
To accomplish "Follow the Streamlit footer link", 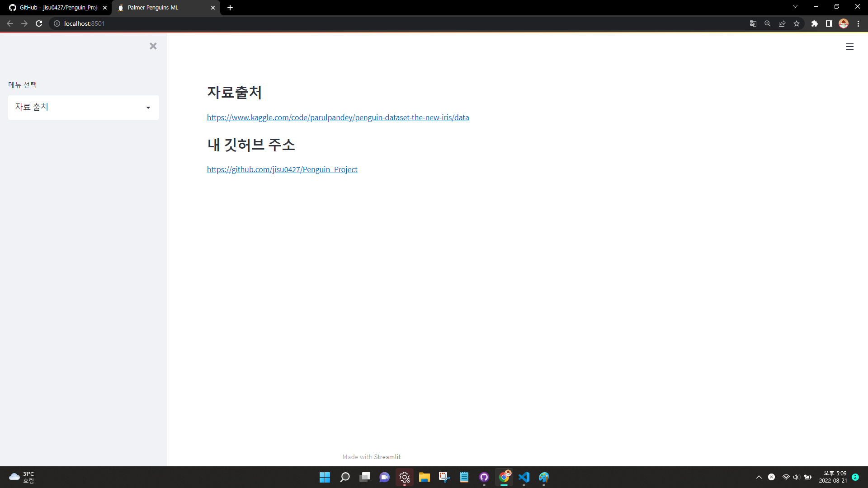I will tap(387, 457).
